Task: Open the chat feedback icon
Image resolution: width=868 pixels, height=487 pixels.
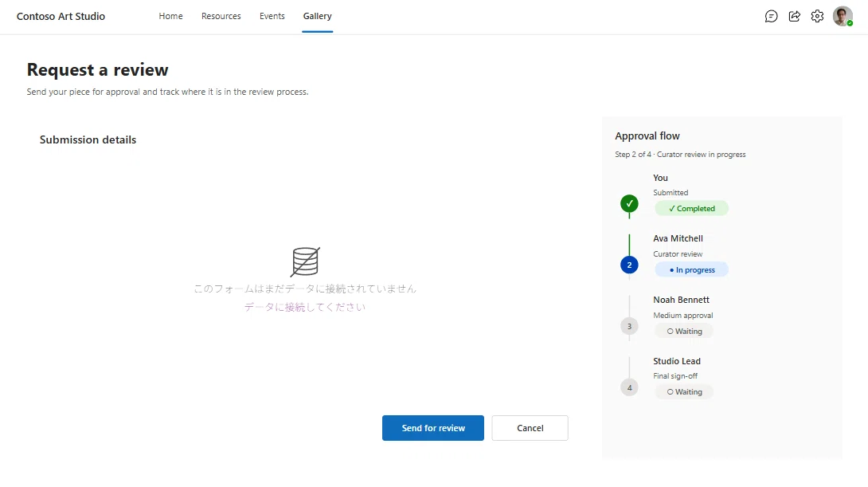Action: pyautogui.click(x=771, y=16)
